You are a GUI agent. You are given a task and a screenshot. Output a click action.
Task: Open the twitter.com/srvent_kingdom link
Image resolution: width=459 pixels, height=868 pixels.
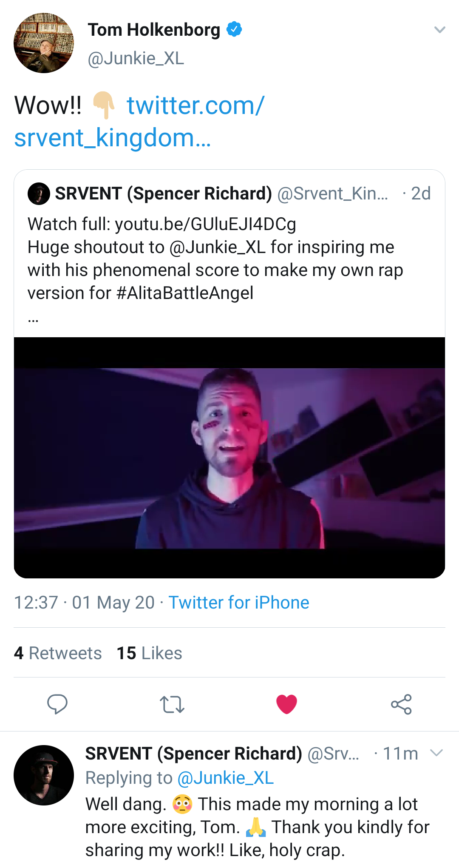coord(140,121)
